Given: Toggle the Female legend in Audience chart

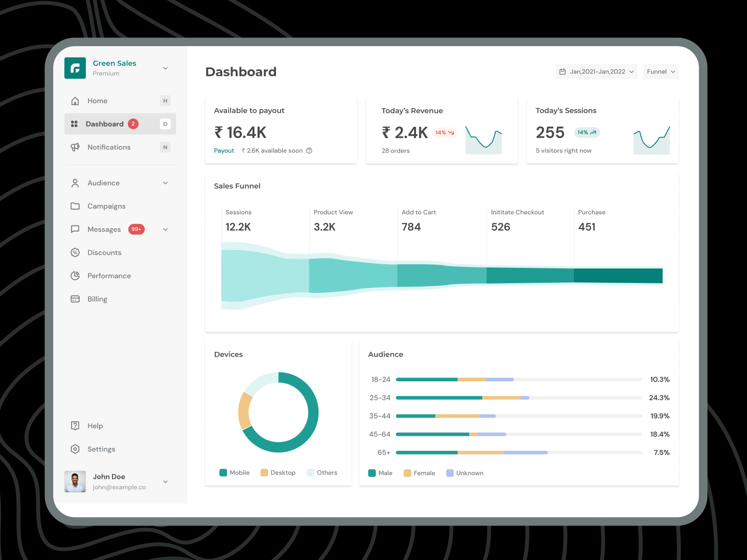Looking at the screenshot, I should pyautogui.click(x=419, y=473).
